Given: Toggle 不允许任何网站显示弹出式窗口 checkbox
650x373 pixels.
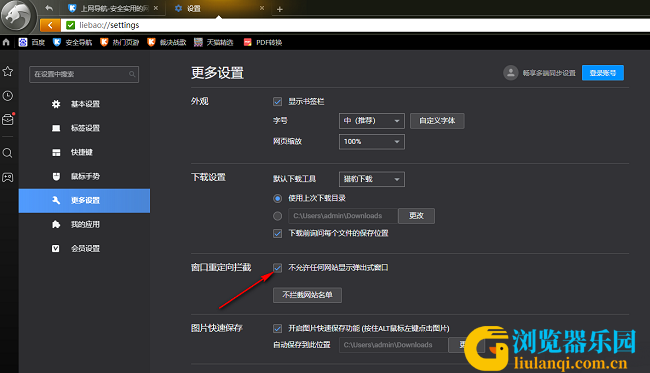Looking at the screenshot, I should click(x=278, y=268).
